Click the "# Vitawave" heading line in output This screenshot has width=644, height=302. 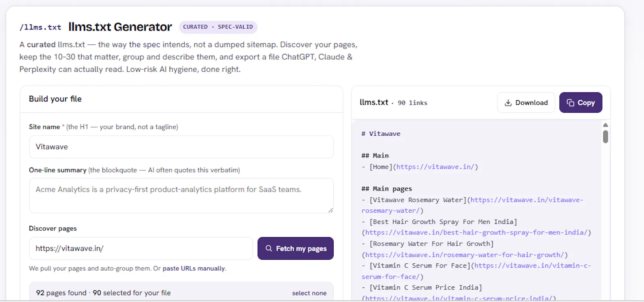pos(381,134)
